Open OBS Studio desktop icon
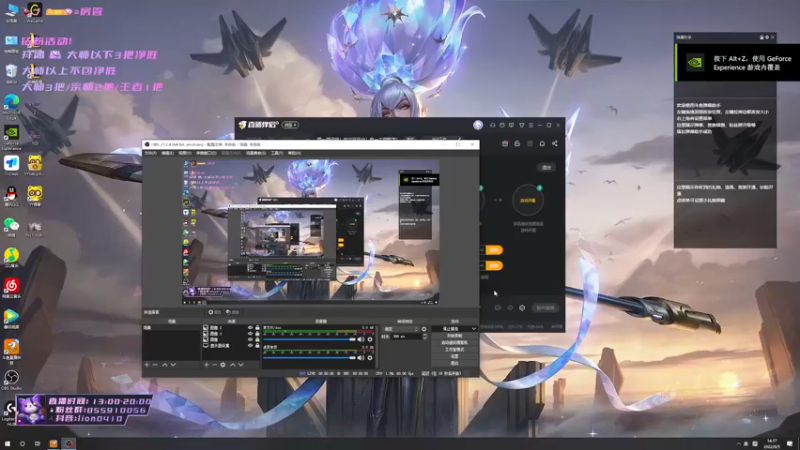800x450 pixels. coord(11,380)
